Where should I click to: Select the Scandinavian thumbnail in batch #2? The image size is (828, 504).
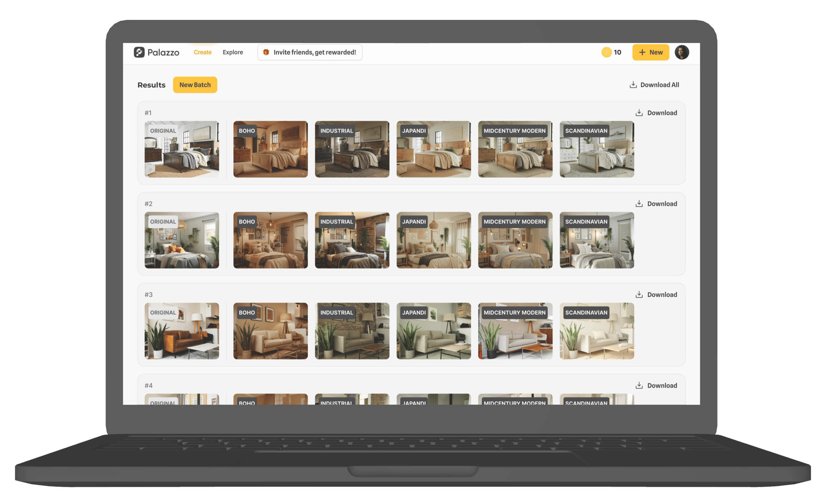point(597,240)
